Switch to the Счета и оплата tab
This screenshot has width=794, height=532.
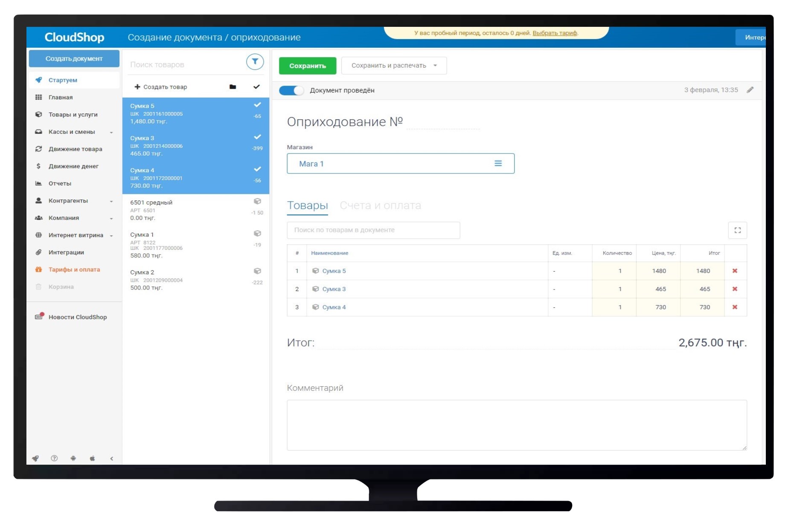tap(380, 205)
